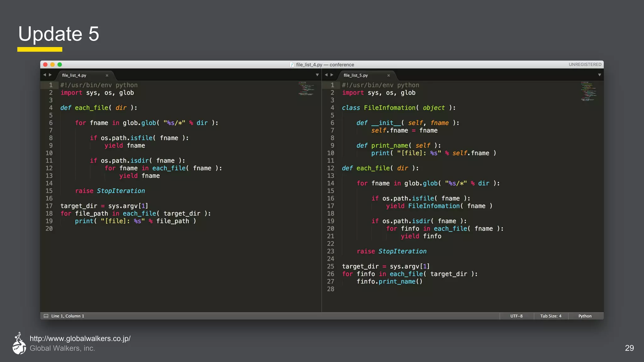Click line number 12 in right pane gutter
This screenshot has height=362, width=644.
tap(330, 168)
